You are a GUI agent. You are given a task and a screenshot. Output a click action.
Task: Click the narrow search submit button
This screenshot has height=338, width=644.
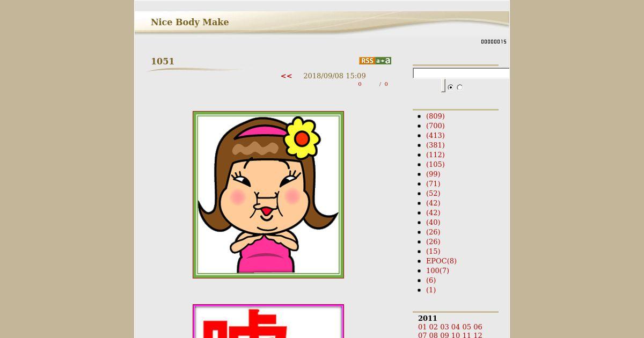(443, 85)
